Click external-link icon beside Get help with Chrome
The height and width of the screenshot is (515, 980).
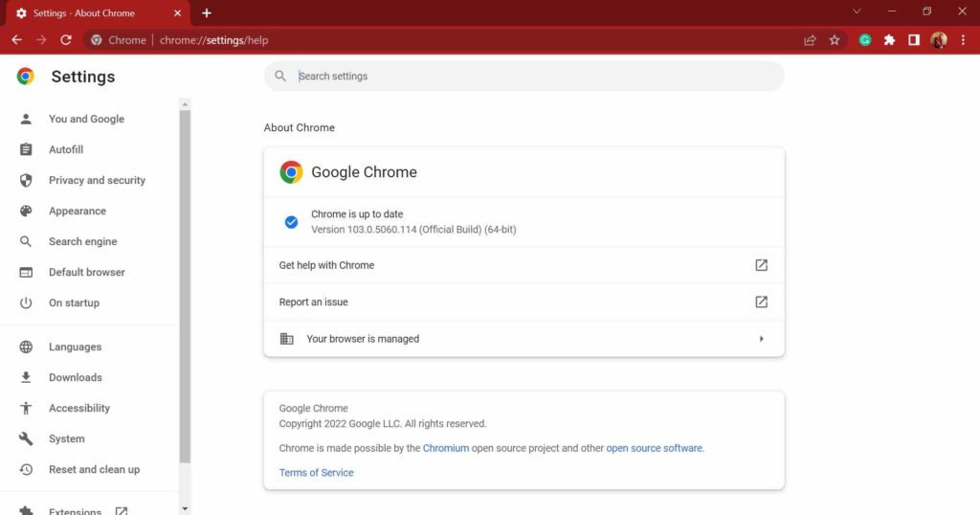(761, 265)
